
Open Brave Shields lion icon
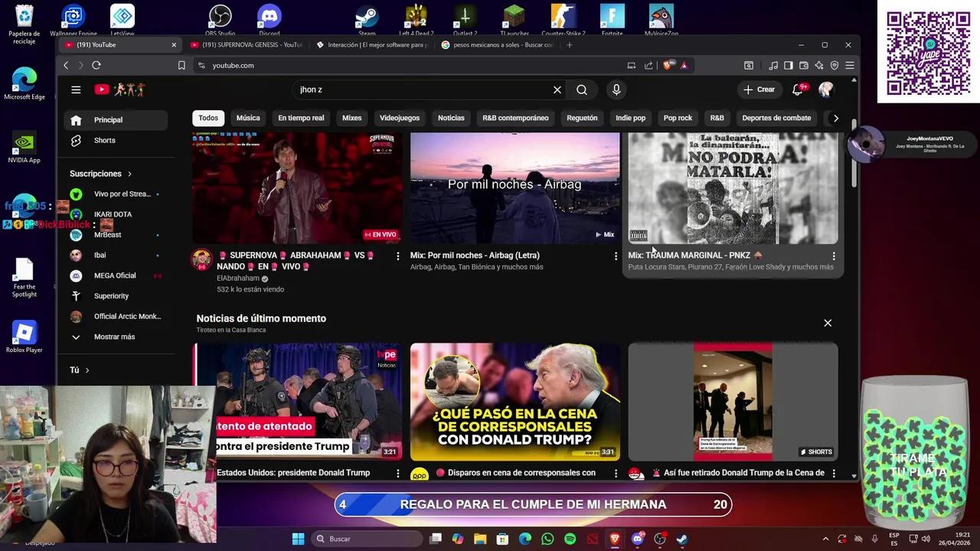(668, 65)
